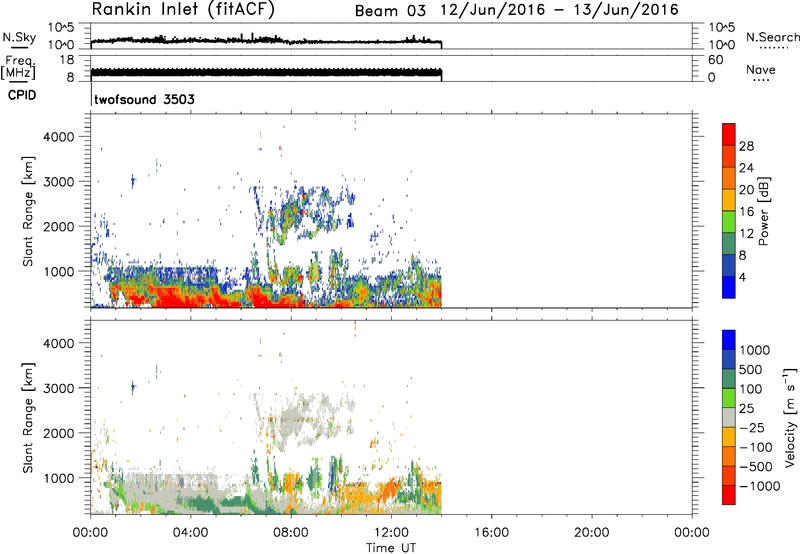800x554 pixels.
Task: Click the date range '12/Jun/2016 - 13/Jun/2016'
Action: [x=560, y=10]
